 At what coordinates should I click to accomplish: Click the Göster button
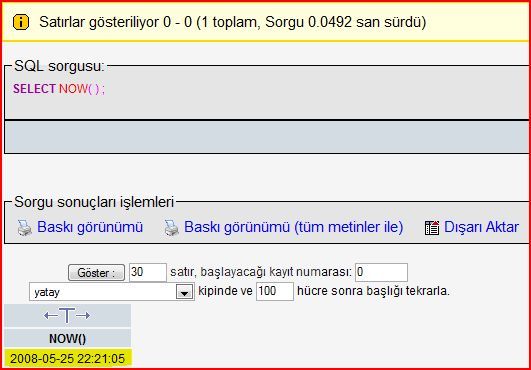[x=96, y=273]
